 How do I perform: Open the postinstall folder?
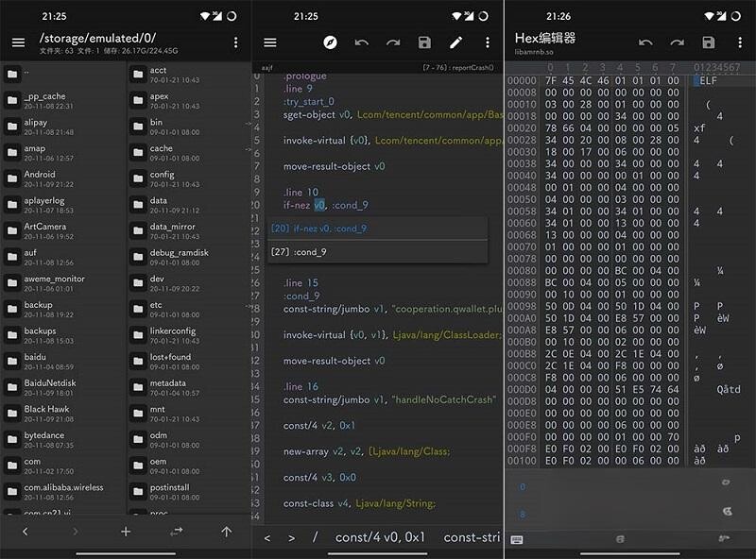click(x=188, y=492)
